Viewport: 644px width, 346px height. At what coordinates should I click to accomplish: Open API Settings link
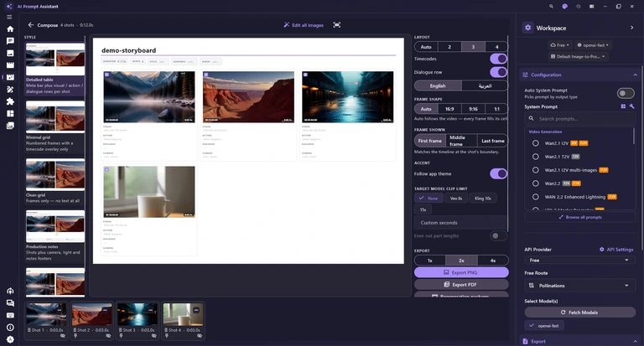616,249
